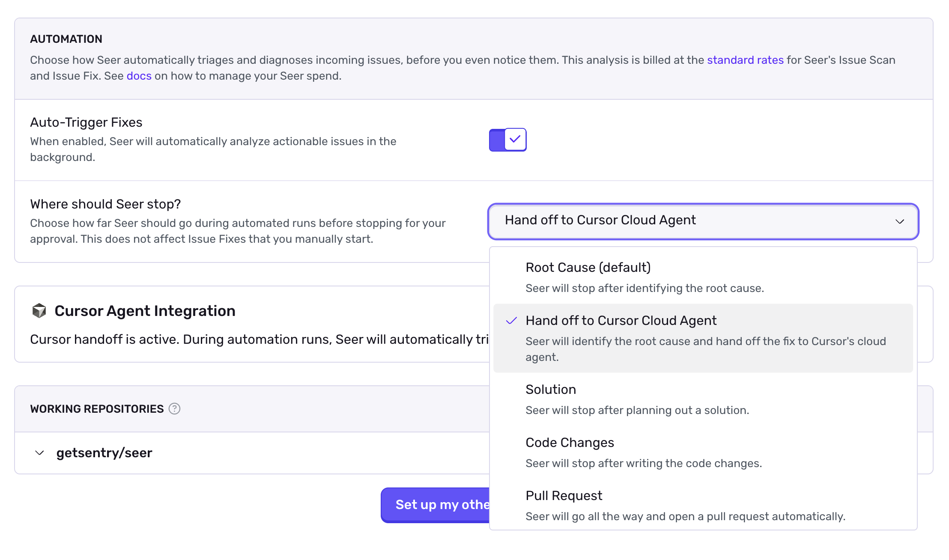The width and height of the screenshot is (949, 560).
Task: Click the dropdown chevron on the Seer stop selector
Action: pos(899,222)
